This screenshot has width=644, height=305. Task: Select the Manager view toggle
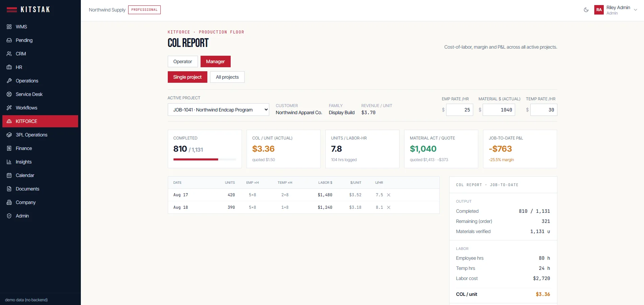(215, 61)
